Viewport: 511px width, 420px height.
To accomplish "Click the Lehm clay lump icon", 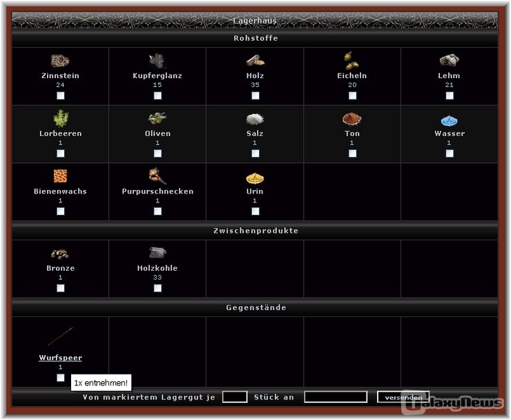I will click(x=449, y=61).
